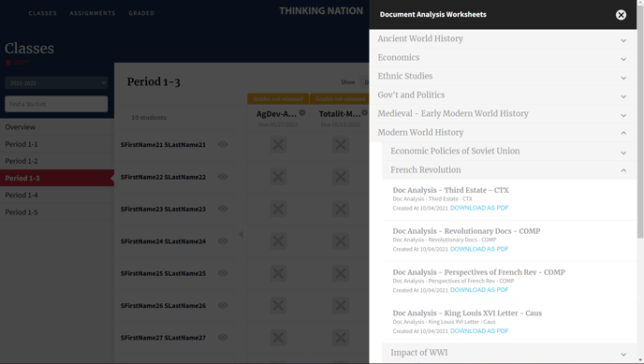This screenshot has width=644, height=364.
Task: Toggle eye icon for SFirstName21 SLastName21
Action: pyautogui.click(x=223, y=144)
